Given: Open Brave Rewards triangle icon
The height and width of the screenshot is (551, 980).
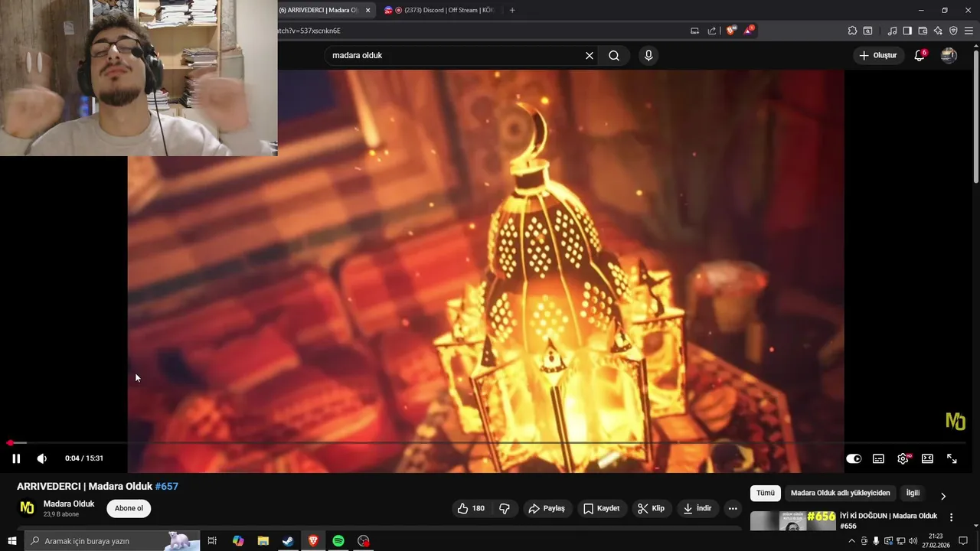Looking at the screenshot, I should [749, 31].
